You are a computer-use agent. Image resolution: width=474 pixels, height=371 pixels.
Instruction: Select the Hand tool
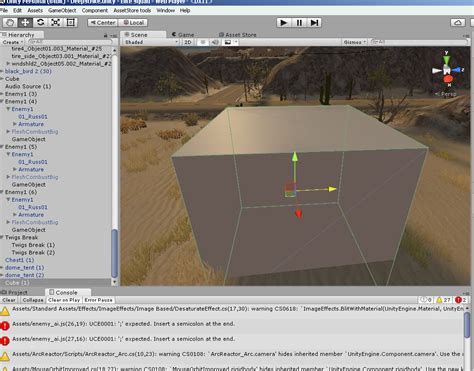10,23
